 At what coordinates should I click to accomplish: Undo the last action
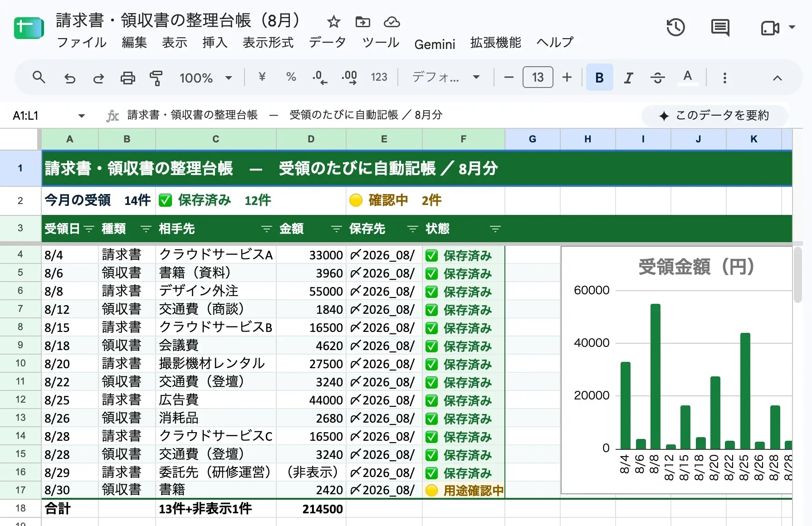point(69,78)
